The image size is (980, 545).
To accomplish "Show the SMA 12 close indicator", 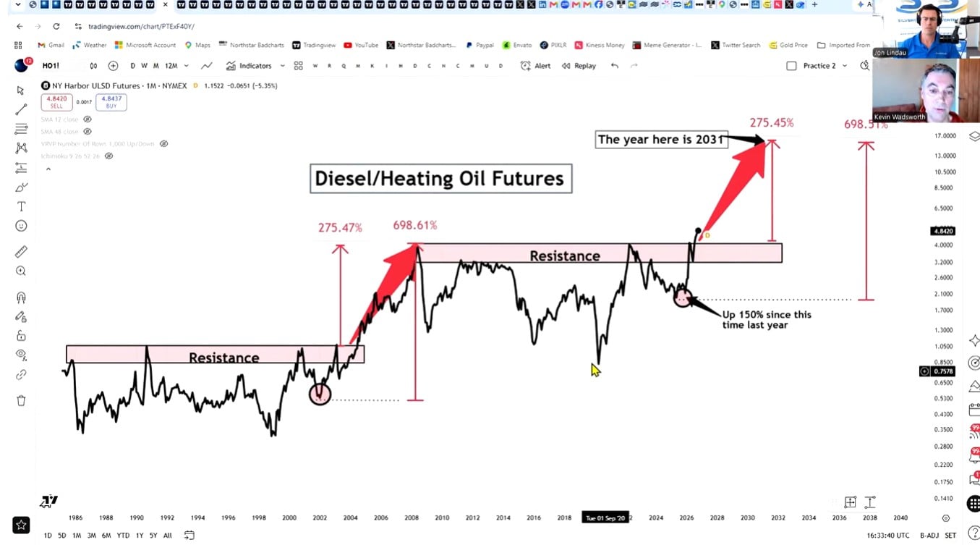I will pos(88,119).
